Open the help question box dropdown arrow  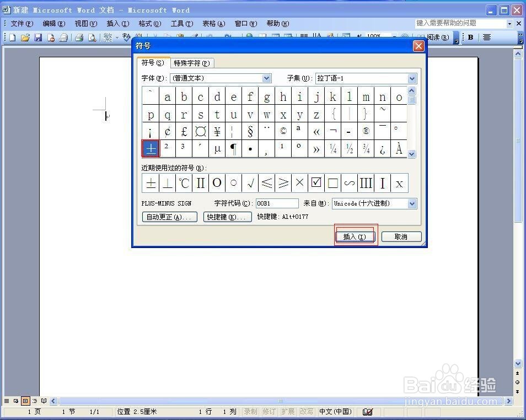[x=509, y=24]
